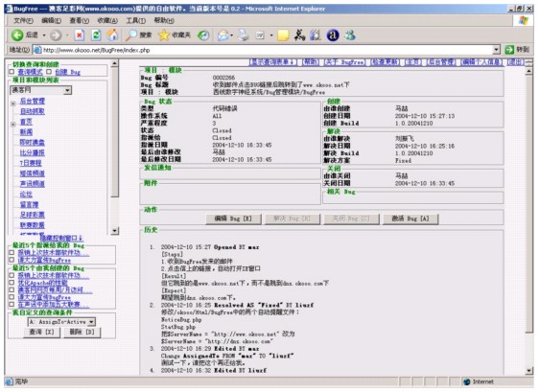Open the 帮助(H) menu

pyautogui.click(x=164, y=21)
